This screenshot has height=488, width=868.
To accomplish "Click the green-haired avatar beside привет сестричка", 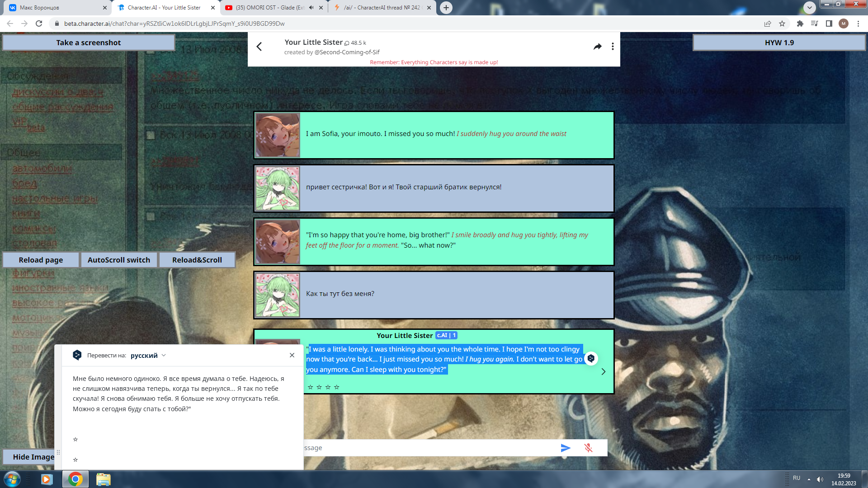I will (x=278, y=188).
